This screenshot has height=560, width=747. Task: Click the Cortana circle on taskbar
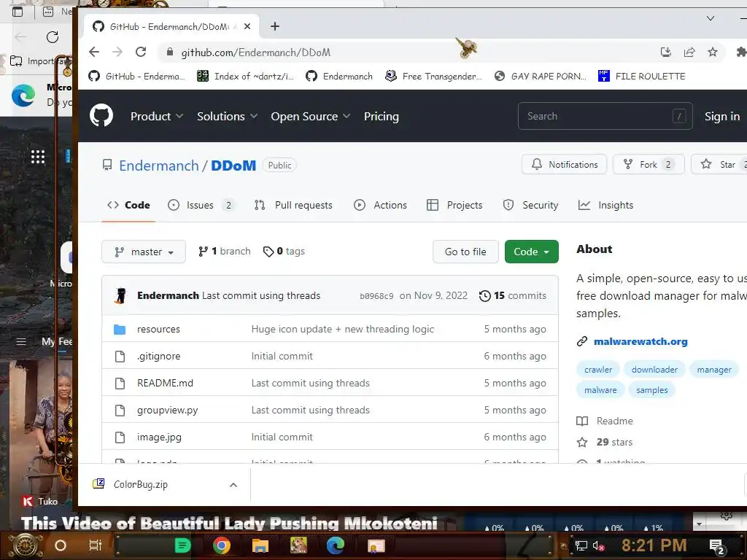61,545
